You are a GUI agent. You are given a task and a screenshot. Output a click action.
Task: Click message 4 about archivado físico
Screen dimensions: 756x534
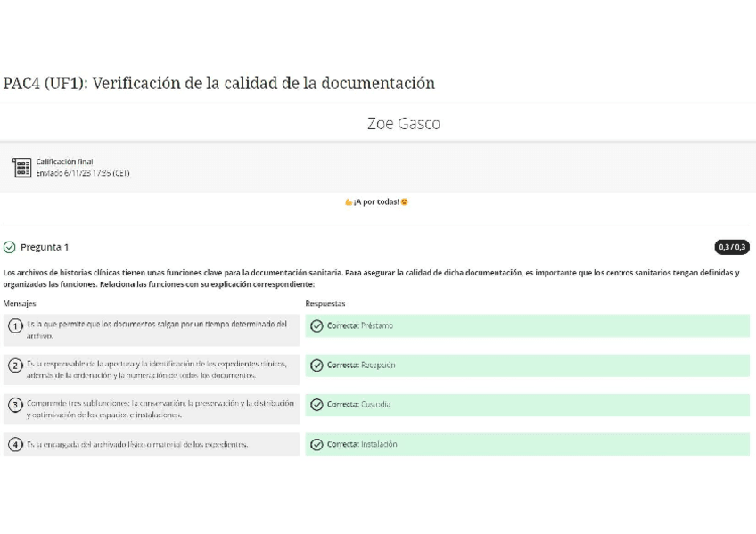[152, 444]
